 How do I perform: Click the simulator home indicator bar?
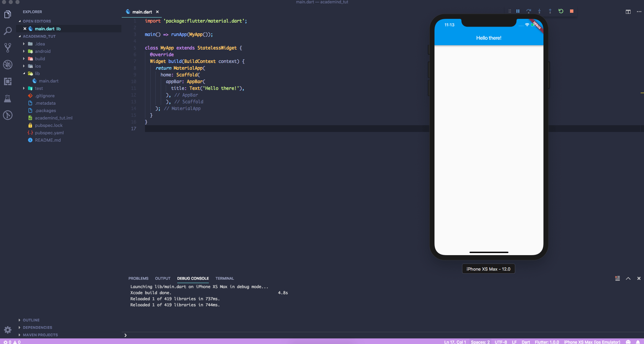pos(489,252)
